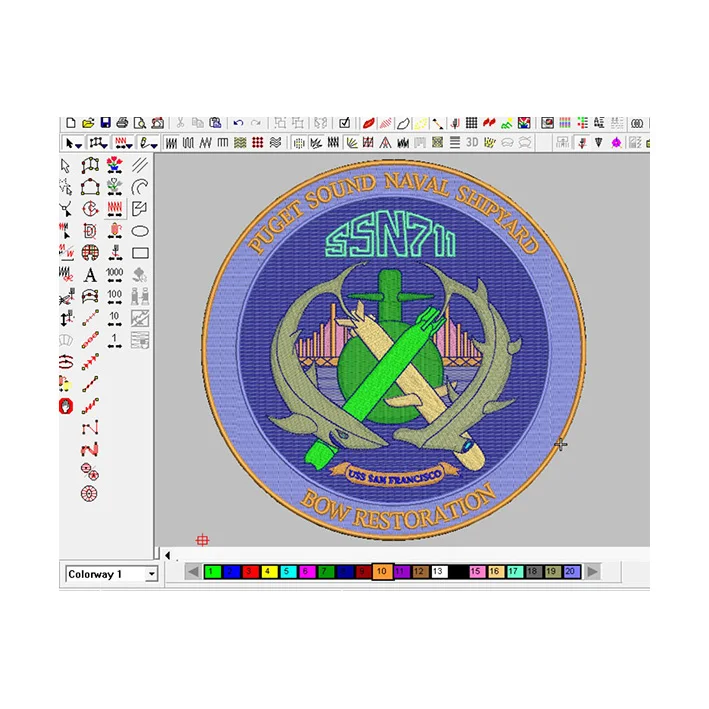Select orange color swatch 10
Viewport: 709px width, 709px height.
[x=382, y=572]
